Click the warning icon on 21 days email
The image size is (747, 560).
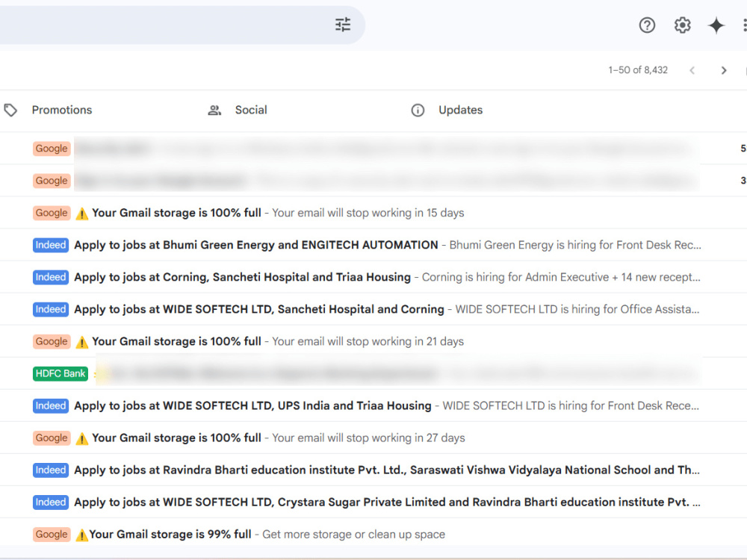coord(82,342)
